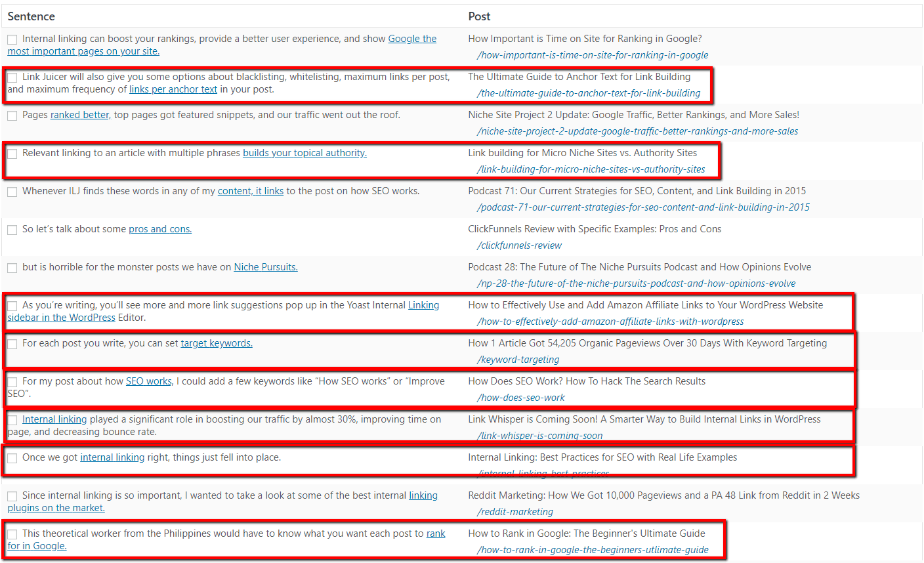Click the Post column header

(x=479, y=16)
